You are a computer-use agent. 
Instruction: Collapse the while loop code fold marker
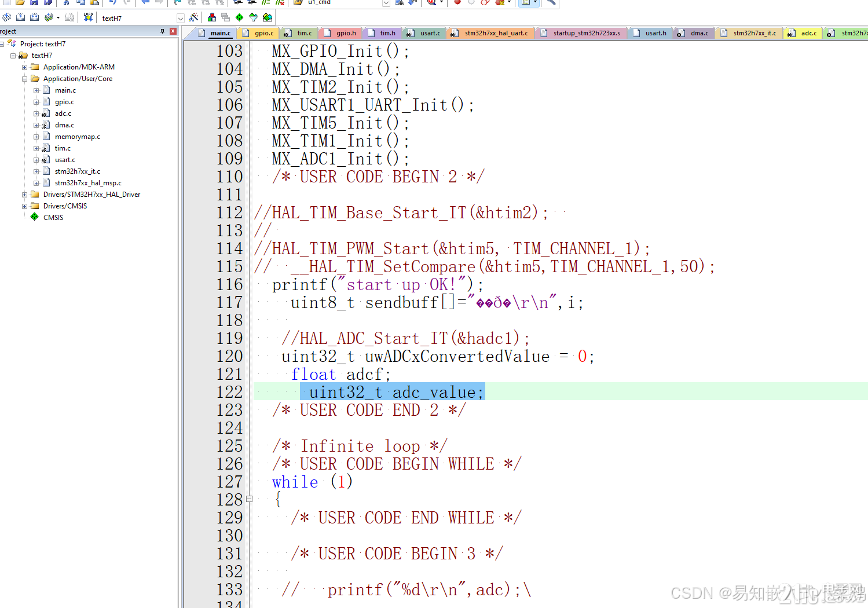(x=249, y=499)
